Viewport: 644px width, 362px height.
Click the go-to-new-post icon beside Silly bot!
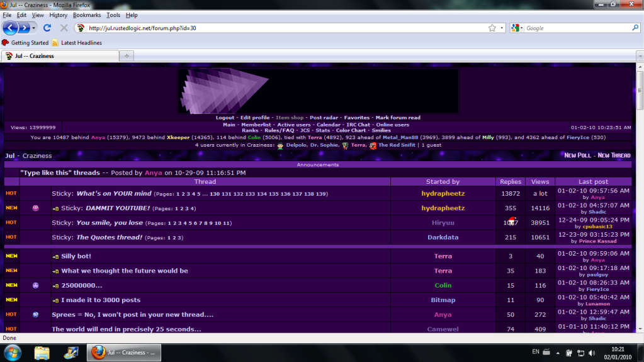(x=55, y=257)
